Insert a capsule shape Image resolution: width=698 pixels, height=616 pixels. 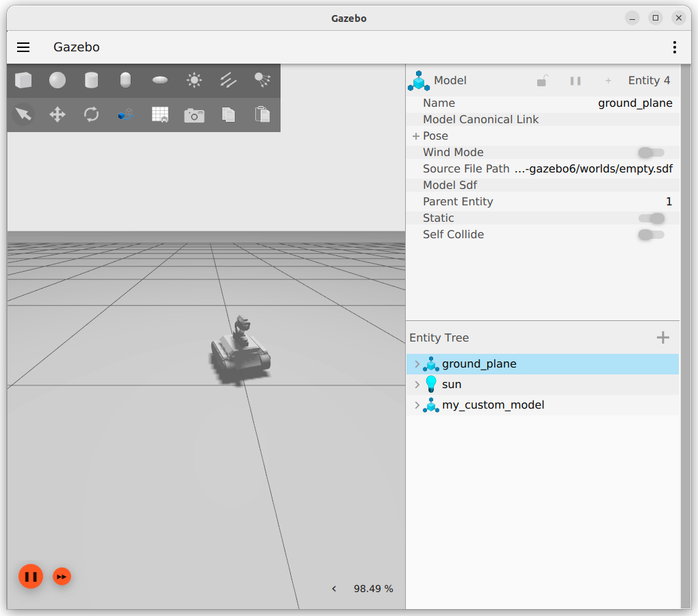pos(125,81)
